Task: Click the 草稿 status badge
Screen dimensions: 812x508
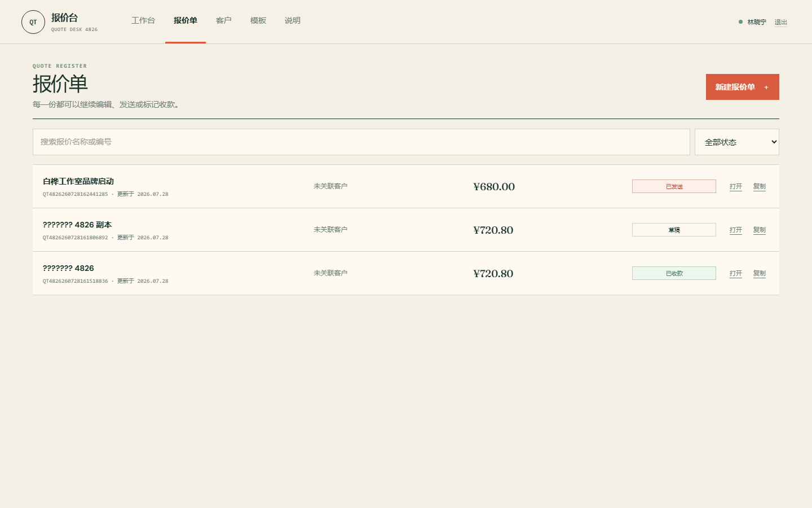Action: (x=674, y=230)
